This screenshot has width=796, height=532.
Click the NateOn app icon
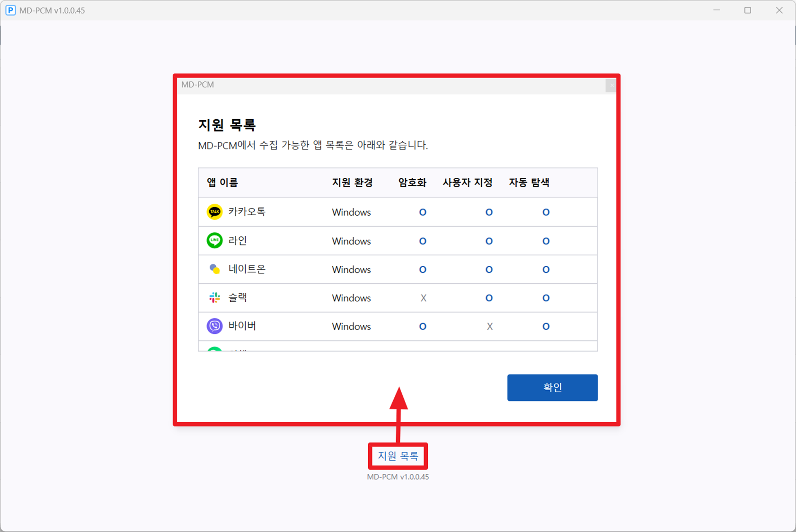(214, 269)
